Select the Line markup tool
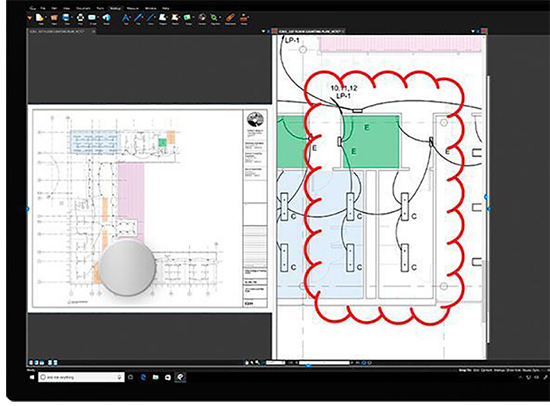Viewport: 550px width, 406px height. point(150,18)
